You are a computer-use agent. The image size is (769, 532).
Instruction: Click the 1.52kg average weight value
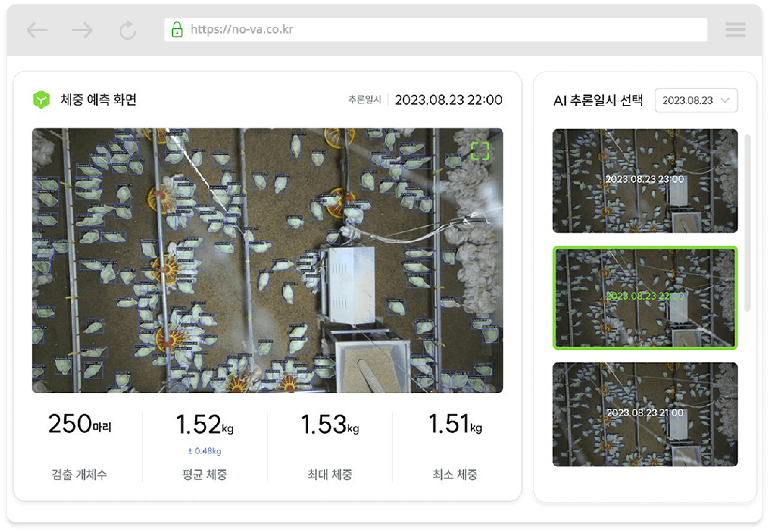click(204, 424)
